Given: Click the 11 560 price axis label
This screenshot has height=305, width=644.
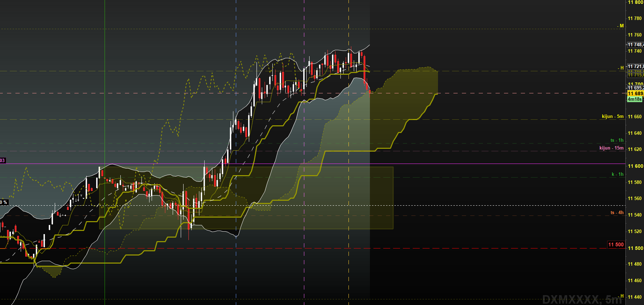Looking at the screenshot, I should 635,199.
